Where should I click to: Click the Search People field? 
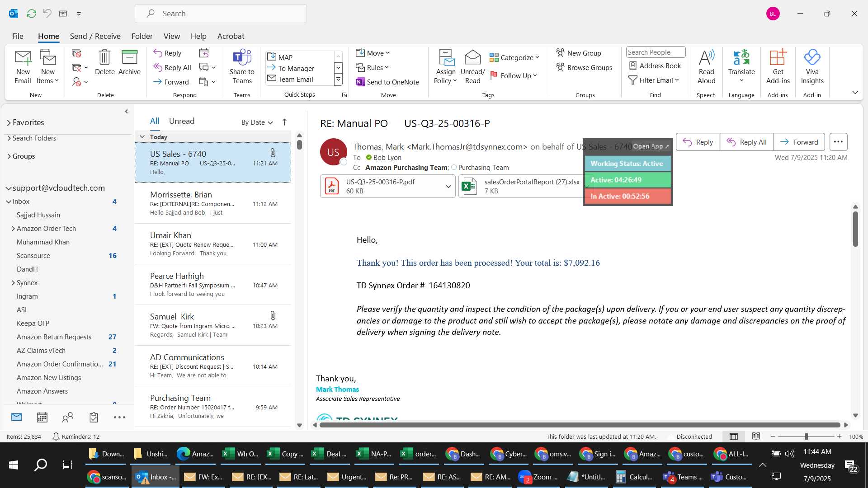tap(656, 52)
